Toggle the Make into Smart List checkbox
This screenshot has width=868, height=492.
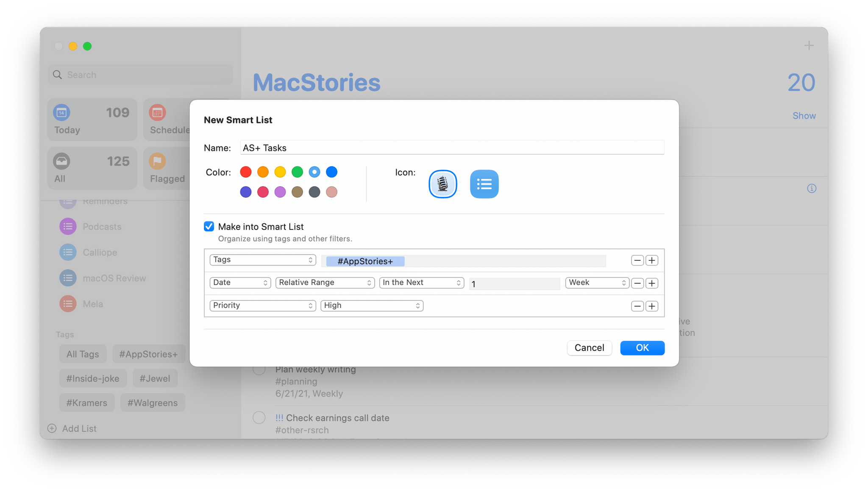point(209,226)
